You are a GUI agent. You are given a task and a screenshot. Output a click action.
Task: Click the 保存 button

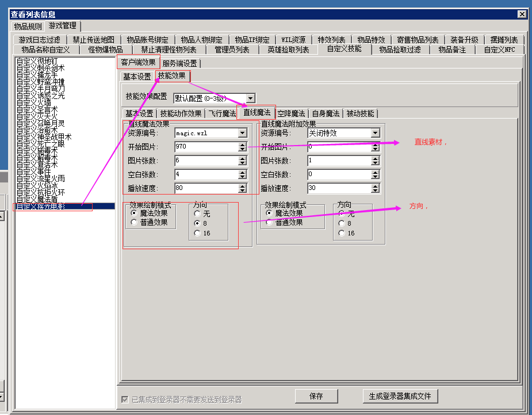tap(316, 396)
